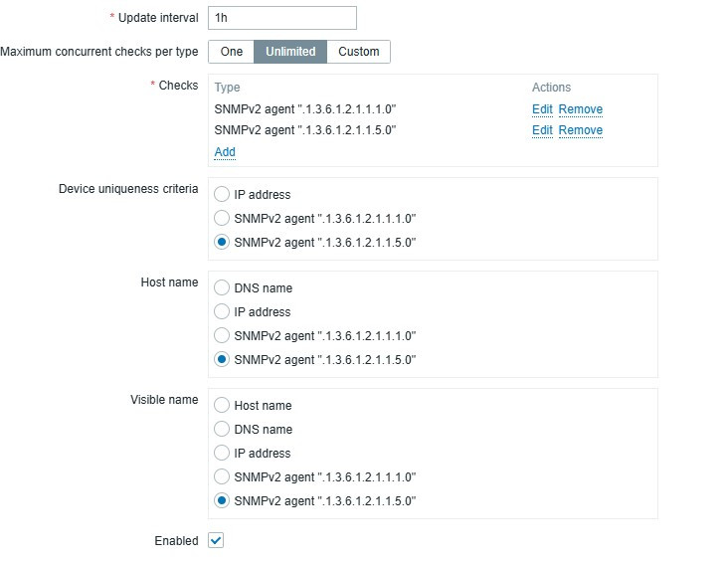Set Visible name to IP address
728x563 pixels.
point(222,454)
